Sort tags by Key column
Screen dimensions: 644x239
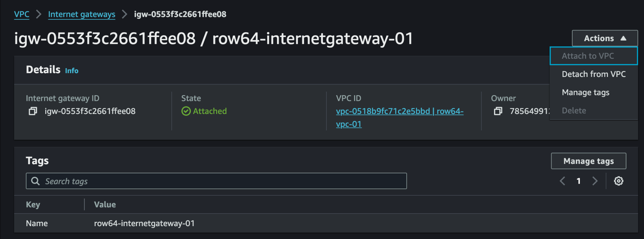pos(33,204)
